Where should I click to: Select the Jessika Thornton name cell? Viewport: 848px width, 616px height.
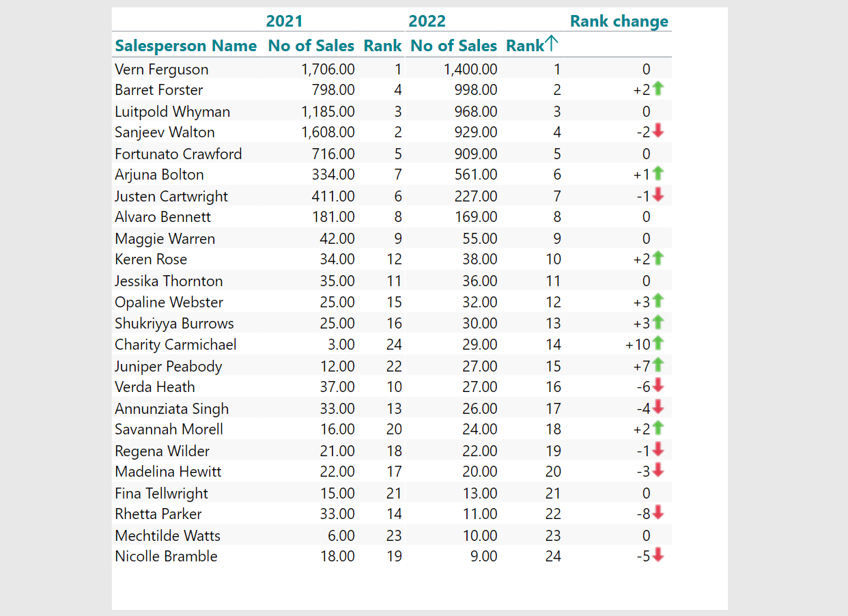click(169, 281)
